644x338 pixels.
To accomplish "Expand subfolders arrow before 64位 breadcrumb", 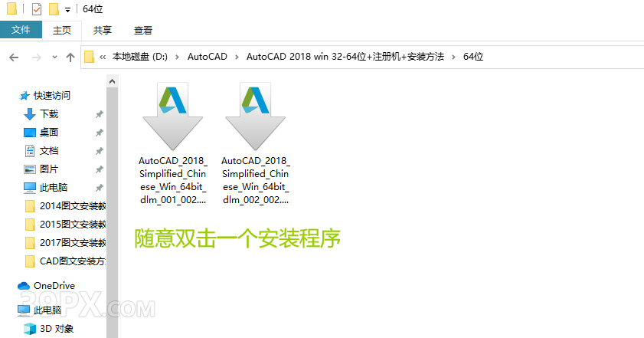I will click(453, 57).
